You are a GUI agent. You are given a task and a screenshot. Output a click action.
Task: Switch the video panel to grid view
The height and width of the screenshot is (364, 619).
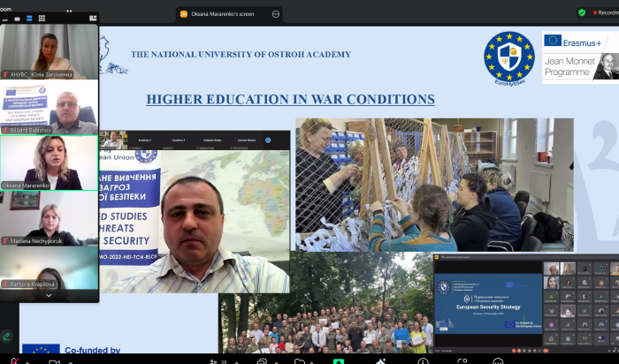coord(42,18)
